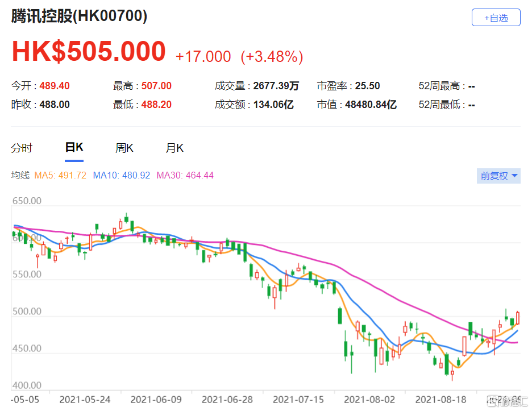Click the (+3.48%) percentage change
Viewport: 532px width, 411px height.
[x=272, y=57]
